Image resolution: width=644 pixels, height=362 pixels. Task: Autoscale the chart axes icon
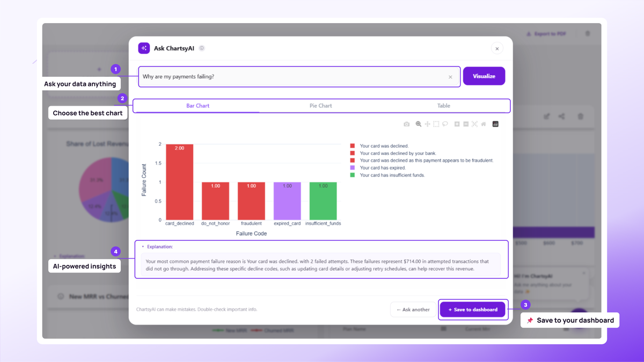[474, 124]
